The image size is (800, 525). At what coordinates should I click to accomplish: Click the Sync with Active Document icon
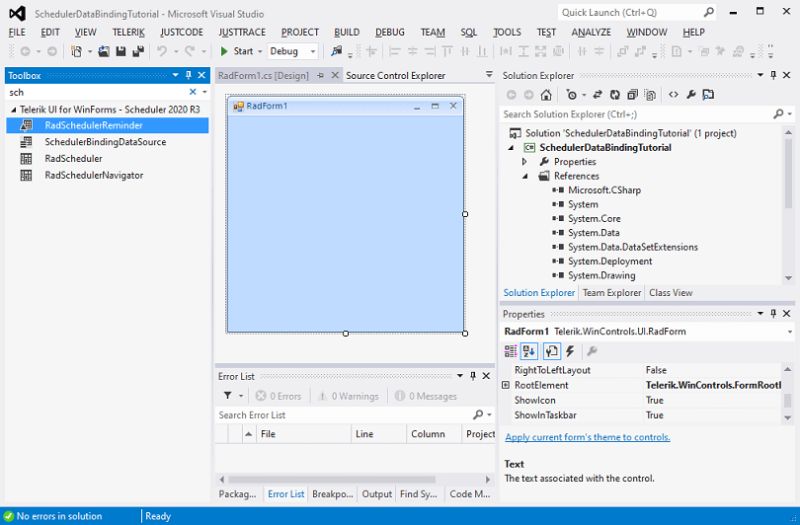pos(597,95)
